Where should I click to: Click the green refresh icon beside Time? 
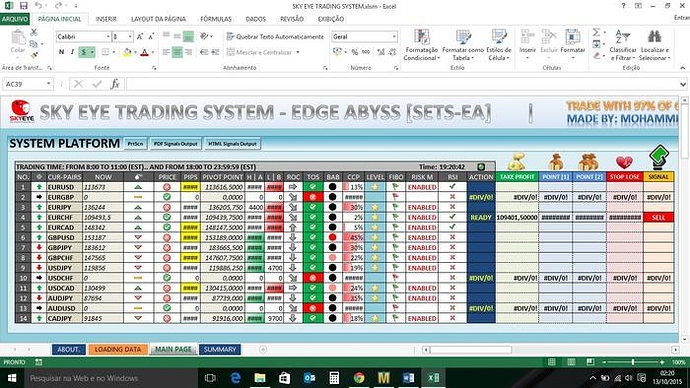481,167
